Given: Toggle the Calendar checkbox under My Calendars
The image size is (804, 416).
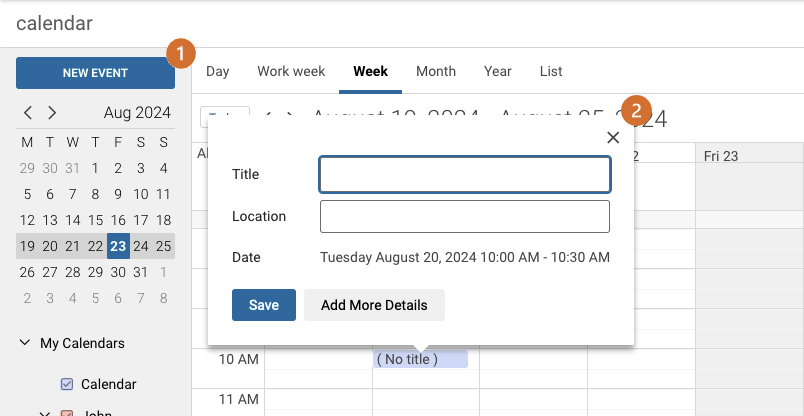Looking at the screenshot, I should coord(67,384).
